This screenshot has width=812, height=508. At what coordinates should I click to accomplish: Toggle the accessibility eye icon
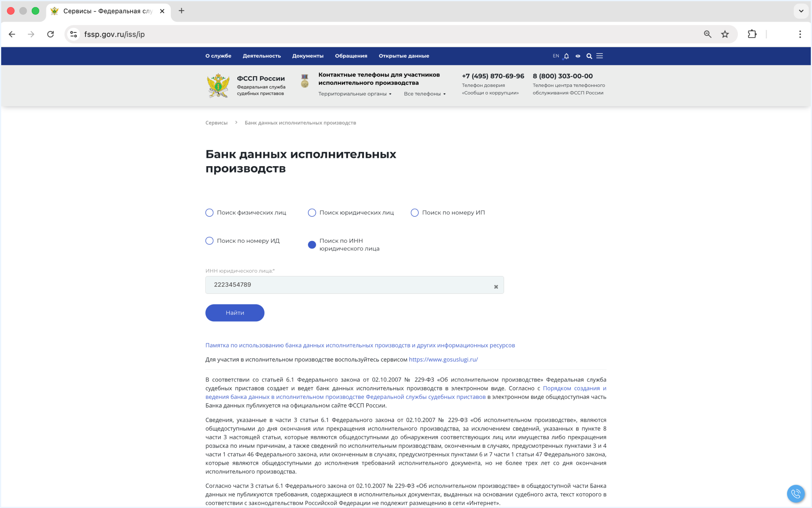point(578,56)
